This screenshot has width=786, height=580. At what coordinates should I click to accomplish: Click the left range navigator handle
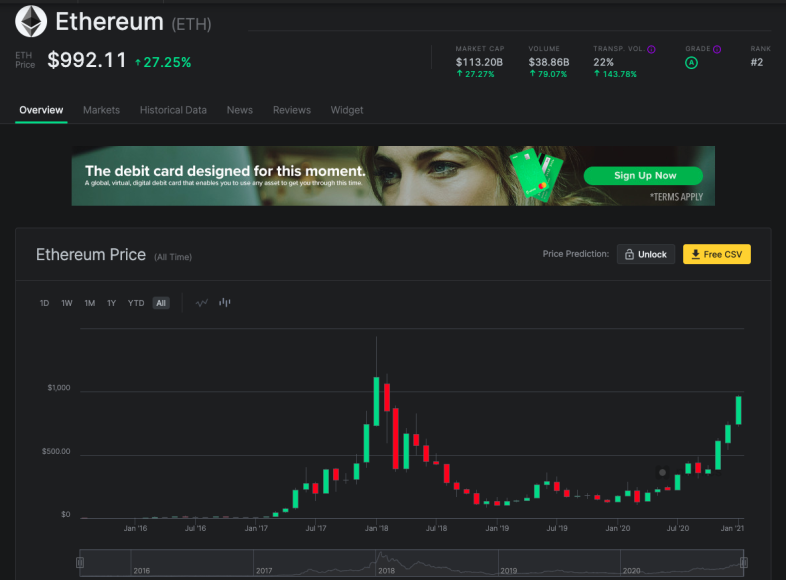80,562
